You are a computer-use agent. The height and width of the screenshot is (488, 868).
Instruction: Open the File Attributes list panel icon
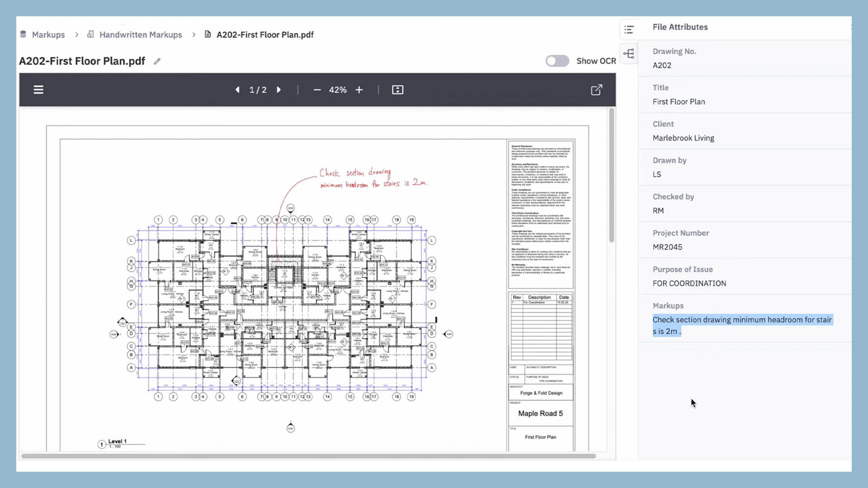[629, 30]
